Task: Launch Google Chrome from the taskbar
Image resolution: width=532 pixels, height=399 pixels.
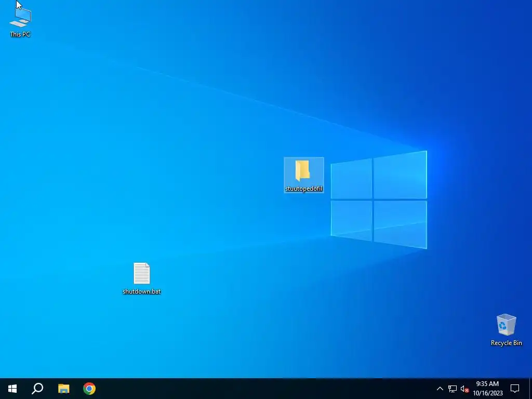Action: (x=89, y=389)
